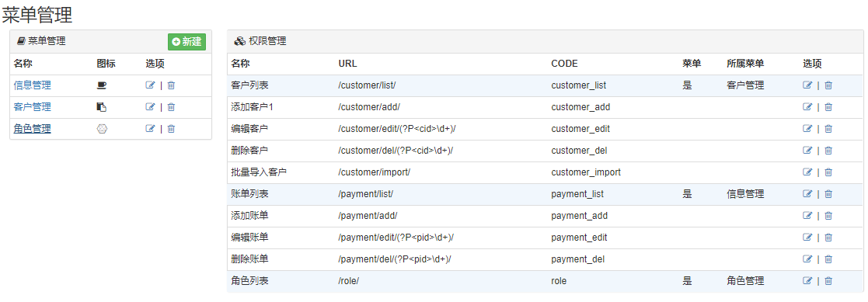The image size is (868, 302).
Task: Edit the 角色管理 menu entry
Action: (x=150, y=128)
